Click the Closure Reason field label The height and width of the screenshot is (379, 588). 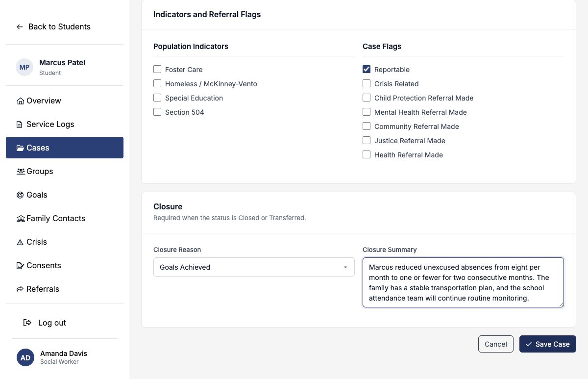point(177,250)
